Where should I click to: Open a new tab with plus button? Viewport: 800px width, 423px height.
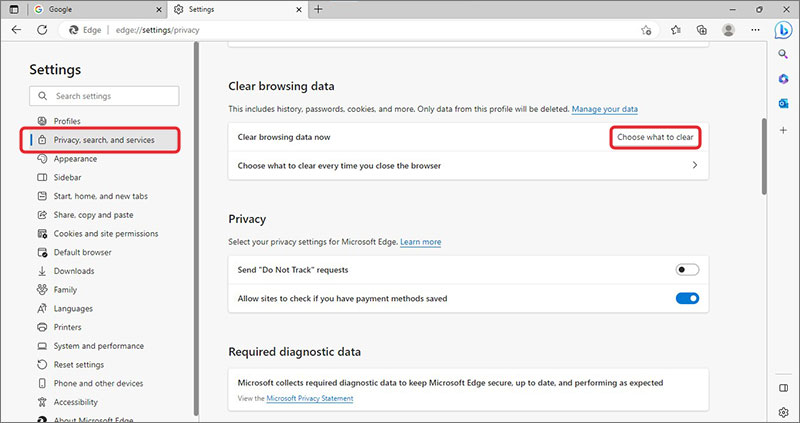(x=318, y=9)
